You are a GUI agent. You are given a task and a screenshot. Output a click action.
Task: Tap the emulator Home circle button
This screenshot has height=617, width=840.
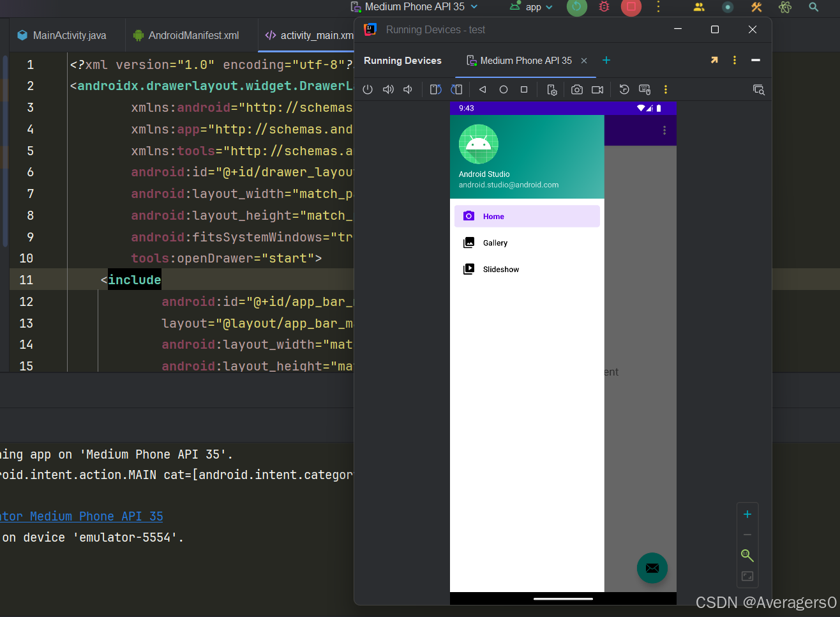pyautogui.click(x=504, y=89)
